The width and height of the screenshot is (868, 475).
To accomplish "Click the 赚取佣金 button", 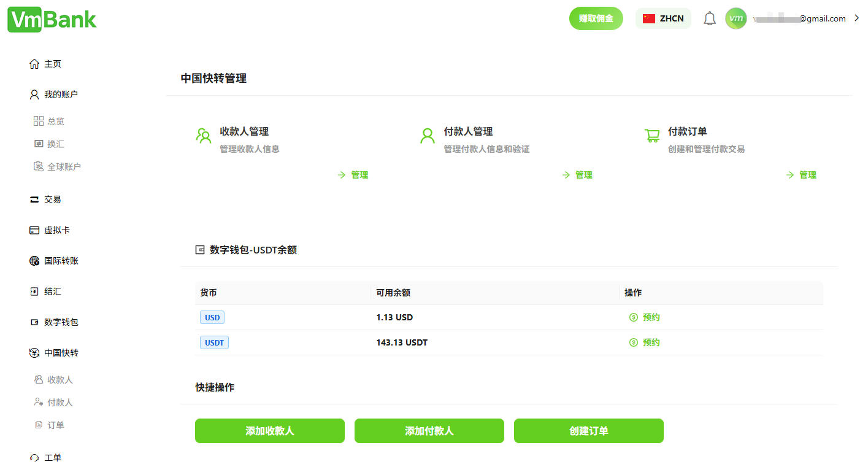I will [x=596, y=18].
